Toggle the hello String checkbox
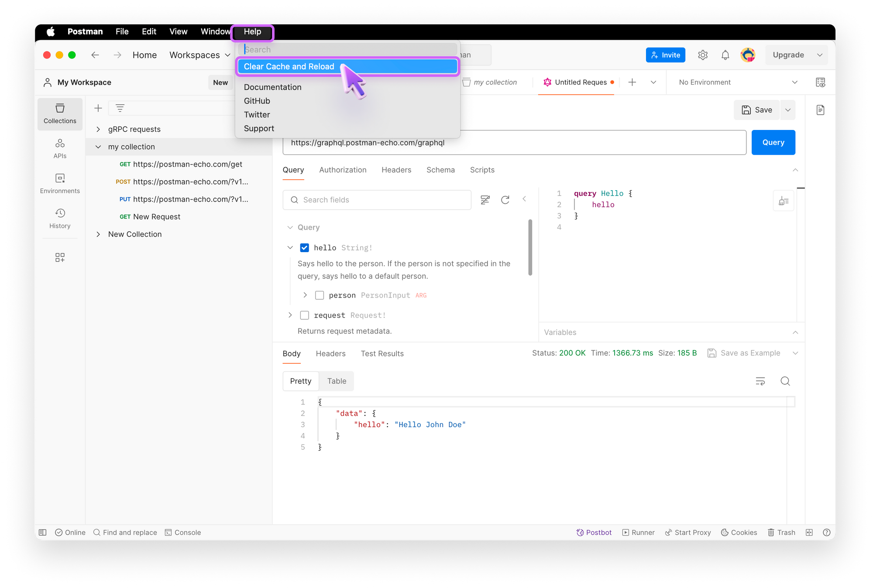873x588 pixels. (305, 247)
